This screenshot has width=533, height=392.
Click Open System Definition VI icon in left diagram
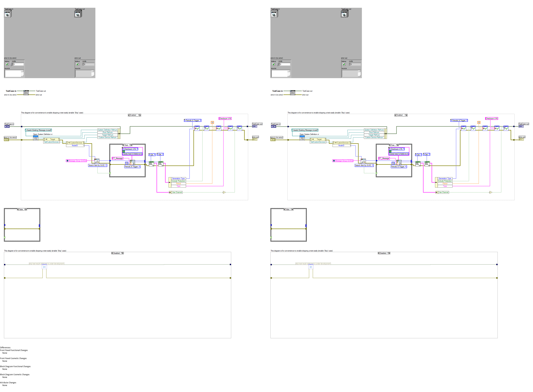click(x=36, y=138)
